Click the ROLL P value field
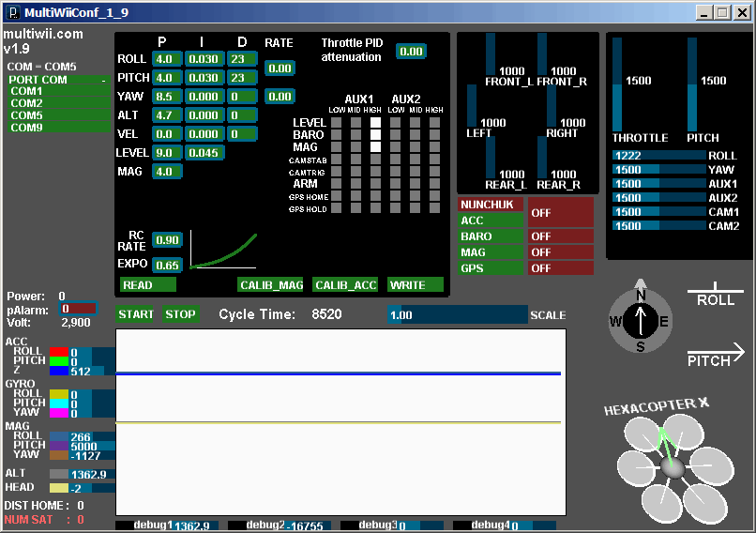 coord(167,59)
